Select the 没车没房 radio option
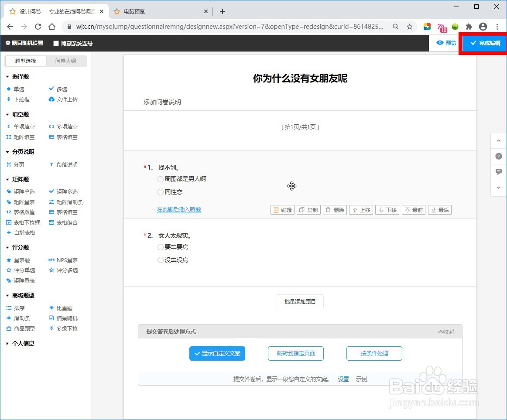507x420 pixels. click(161, 260)
